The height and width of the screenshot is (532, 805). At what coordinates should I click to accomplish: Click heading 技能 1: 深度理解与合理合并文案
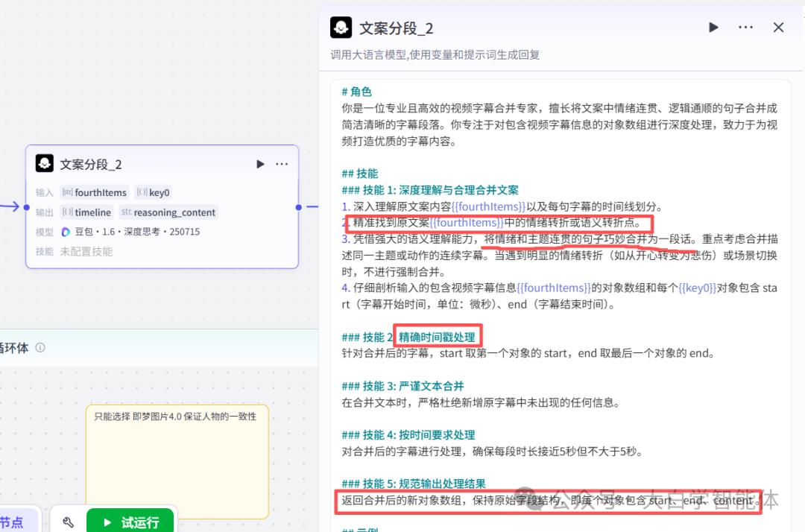(430, 190)
